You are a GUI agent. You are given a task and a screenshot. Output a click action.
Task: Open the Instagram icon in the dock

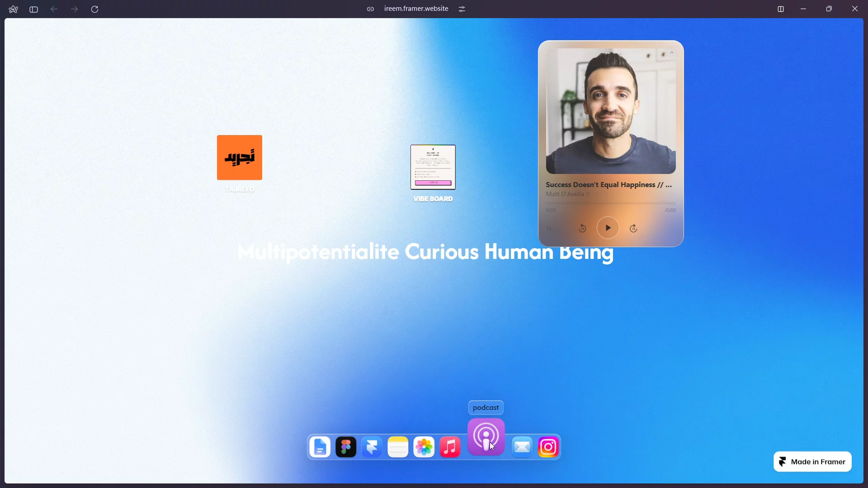click(x=548, y=447)
